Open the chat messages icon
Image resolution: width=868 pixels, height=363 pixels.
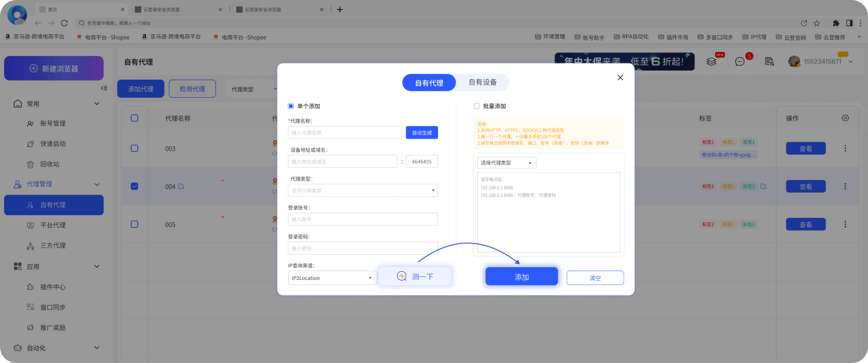click(x=740, y=62)
